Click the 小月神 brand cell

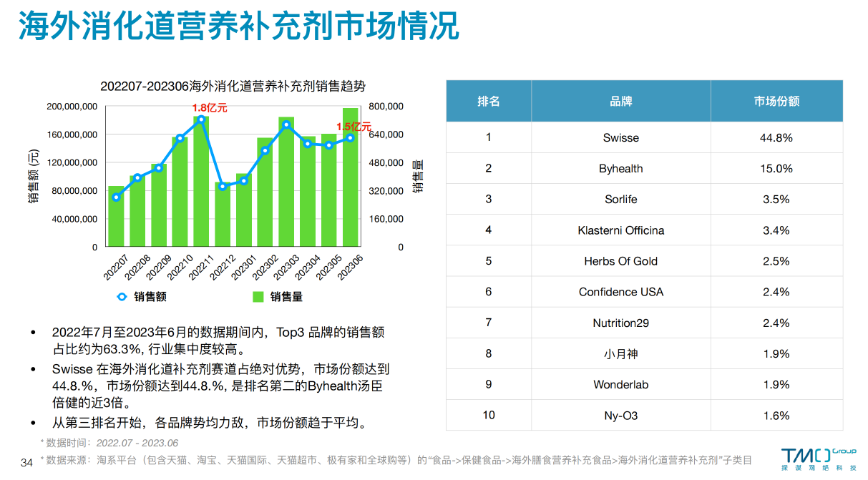pyautogui.click(x=621, y=353)
